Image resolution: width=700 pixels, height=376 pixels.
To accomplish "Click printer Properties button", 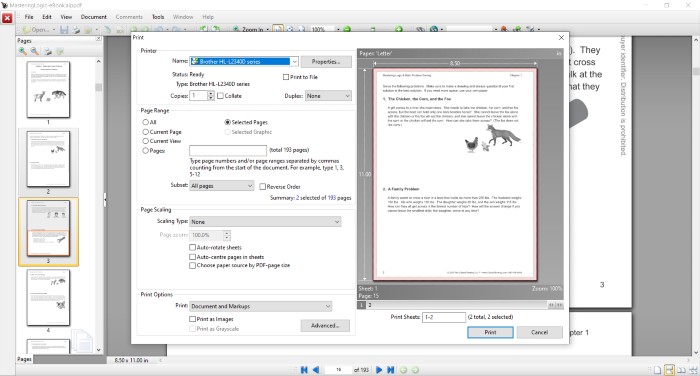I will pyautogui.click(x=326, y=62).
